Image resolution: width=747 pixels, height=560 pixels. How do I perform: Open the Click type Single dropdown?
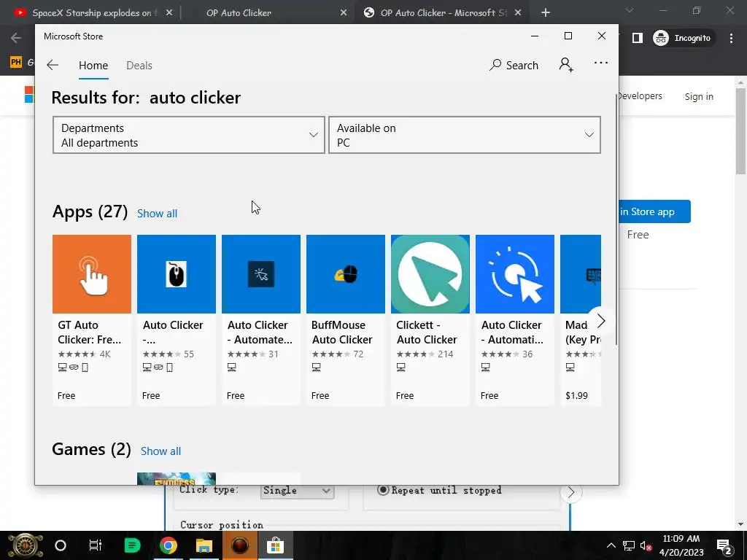coord(297,491)
